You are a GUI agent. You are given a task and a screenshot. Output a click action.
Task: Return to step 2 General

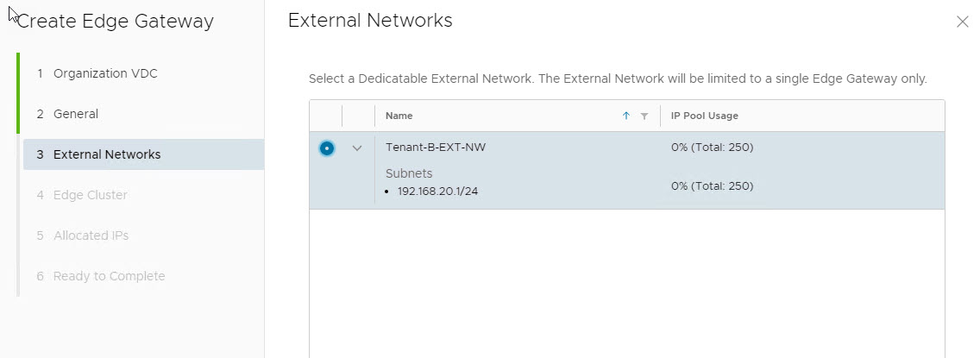[x=76, y=114]
